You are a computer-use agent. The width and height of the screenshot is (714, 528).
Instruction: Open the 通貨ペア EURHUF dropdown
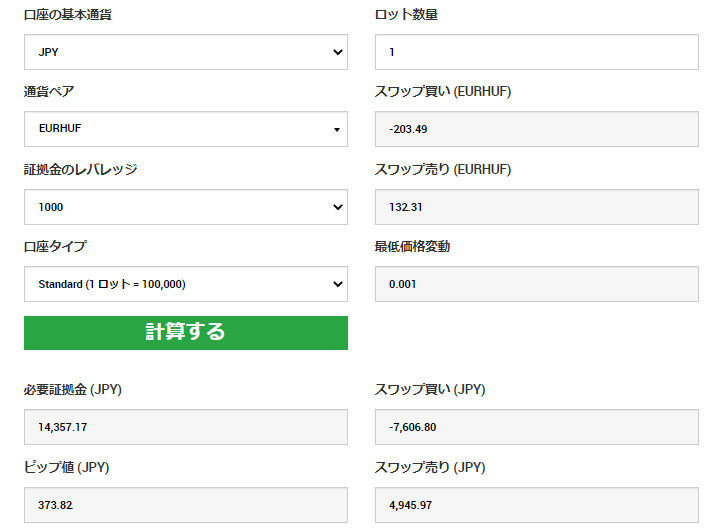[186, 129]
